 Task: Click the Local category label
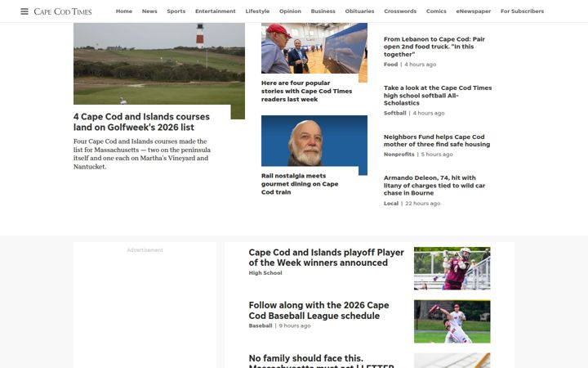390,204
